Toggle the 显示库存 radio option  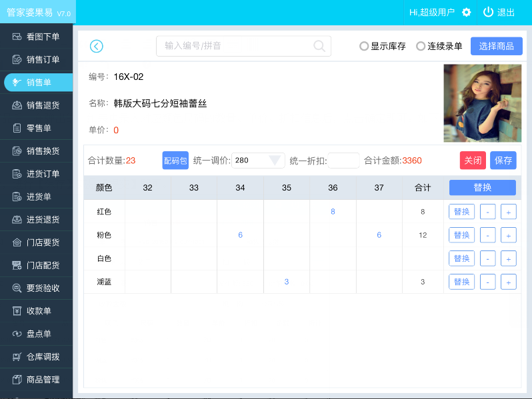click(x=364, y=46)
